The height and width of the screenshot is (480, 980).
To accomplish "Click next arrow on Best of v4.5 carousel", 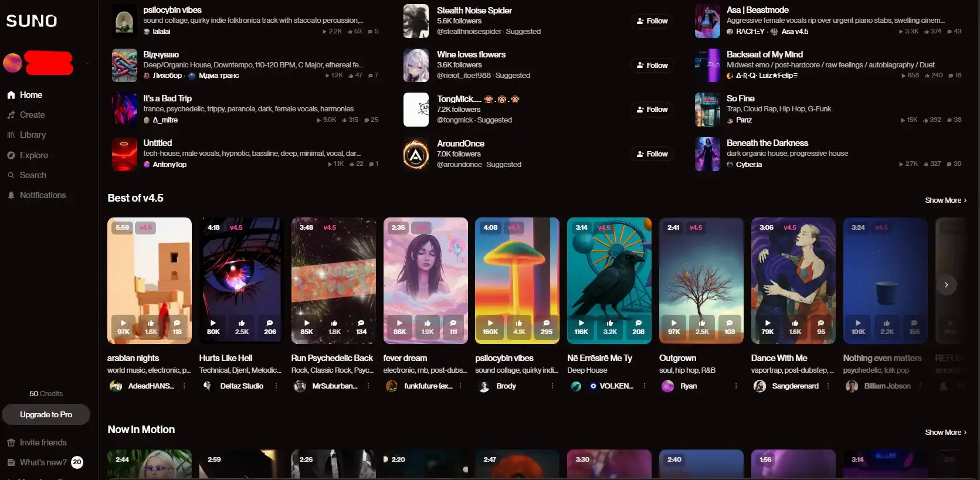I will point(946,285).
